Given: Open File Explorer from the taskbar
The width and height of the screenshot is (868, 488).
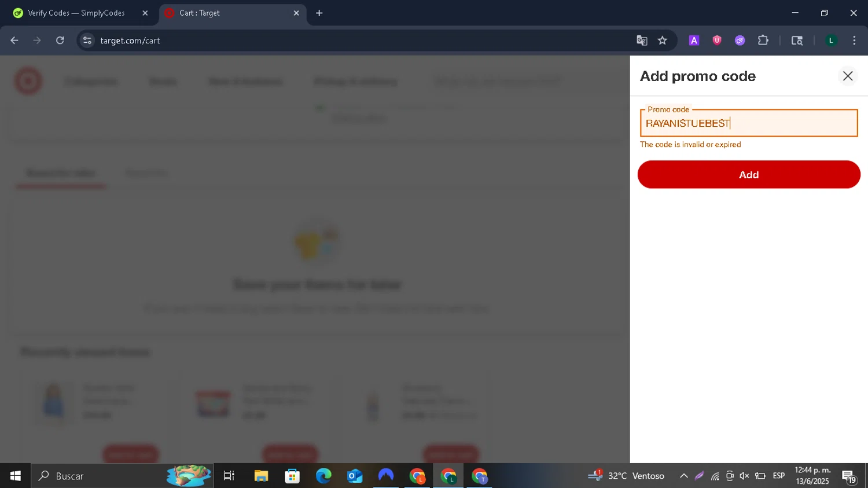Looking at the screenshot, I should click(261, 476).
